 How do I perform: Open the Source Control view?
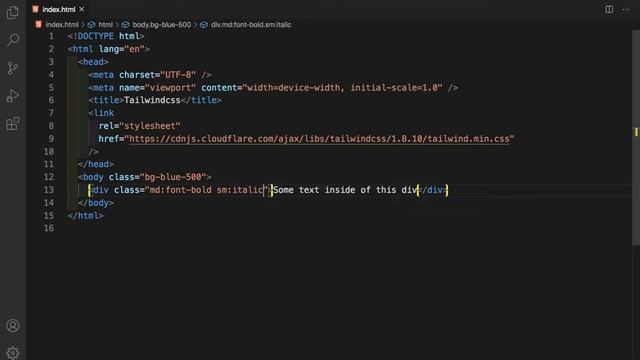tap(13, 68)
